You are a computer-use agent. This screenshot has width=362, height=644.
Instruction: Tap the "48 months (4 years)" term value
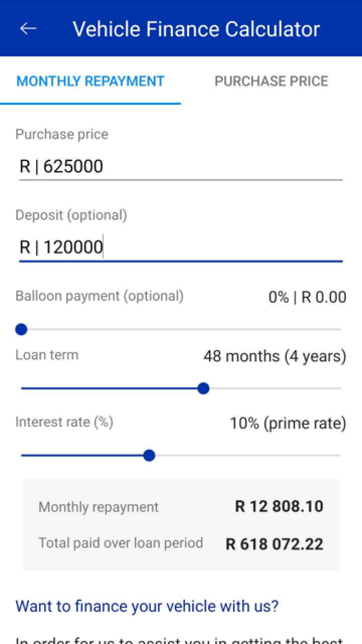275,356
